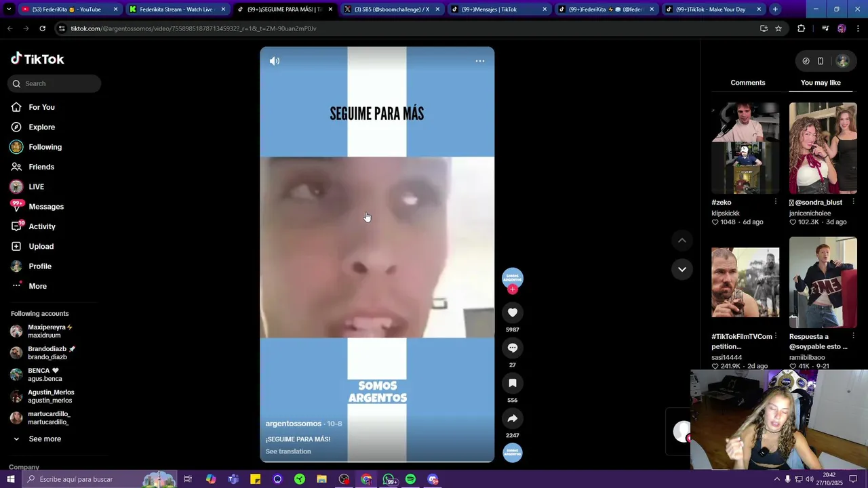868x488 pixels.
Task: Open the Get app phone icon
Action: pyautogui.click(x=821, y=61)
